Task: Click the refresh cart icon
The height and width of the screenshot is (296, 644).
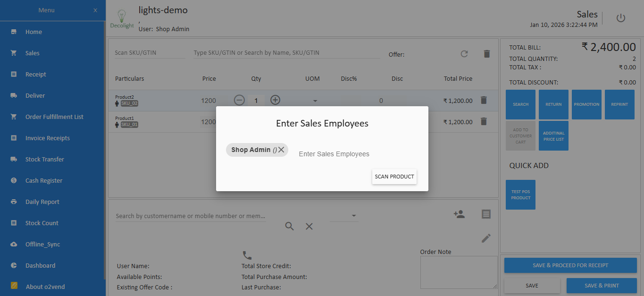Action: point(464,54)
